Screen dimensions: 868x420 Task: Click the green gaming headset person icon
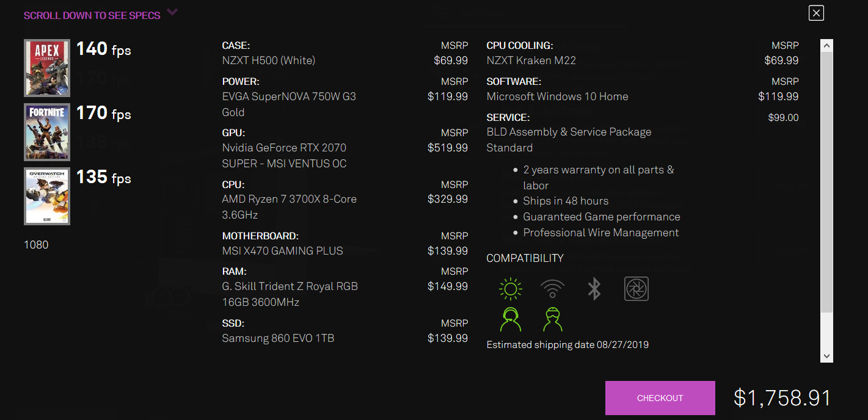[x=511, y=319]
